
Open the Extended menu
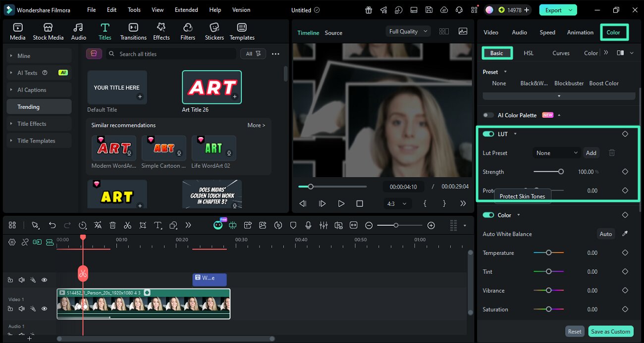coord(186,10)
